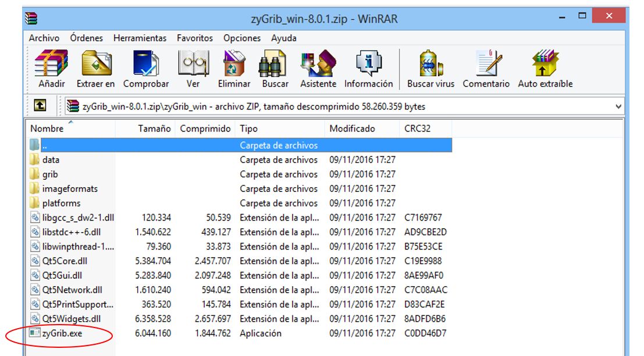Launch the Asistente wizard icon
This screenshot has width=644, height=356.
click(318, 63)
